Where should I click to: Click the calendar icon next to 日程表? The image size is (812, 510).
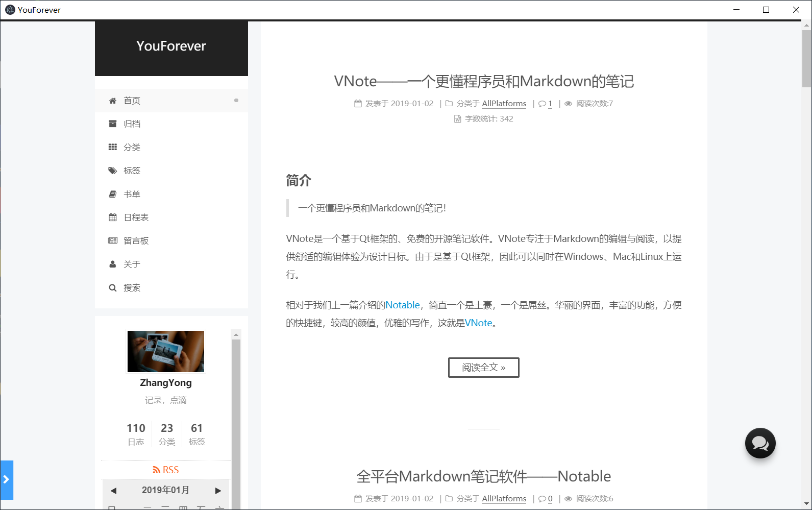pos(113,217)
